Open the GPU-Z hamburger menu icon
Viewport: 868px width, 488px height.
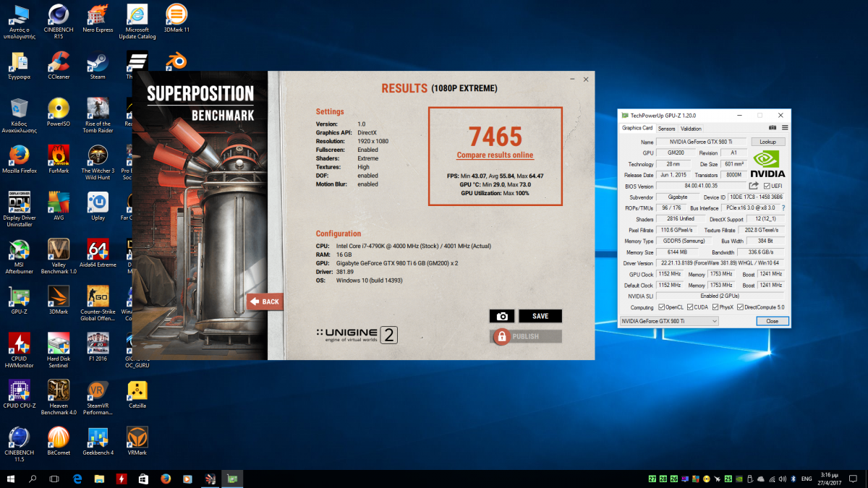(x=785, y=128)
